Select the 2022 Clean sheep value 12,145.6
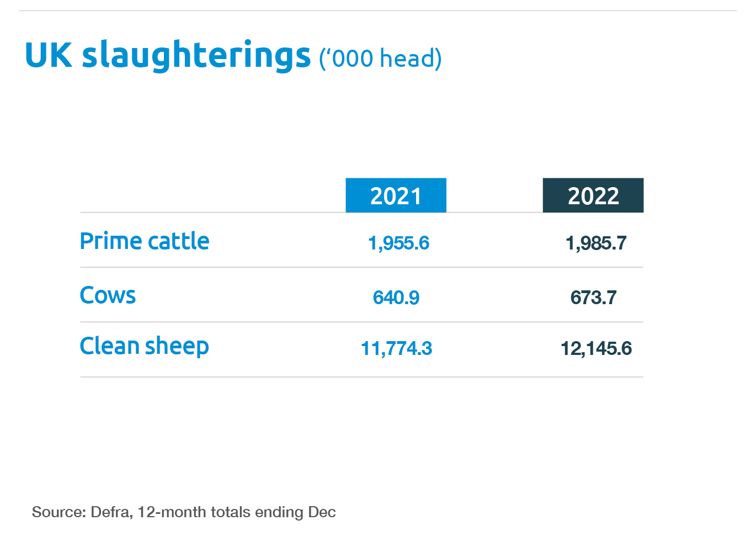This screenshot has width=756, height=552. click(596, 348)
